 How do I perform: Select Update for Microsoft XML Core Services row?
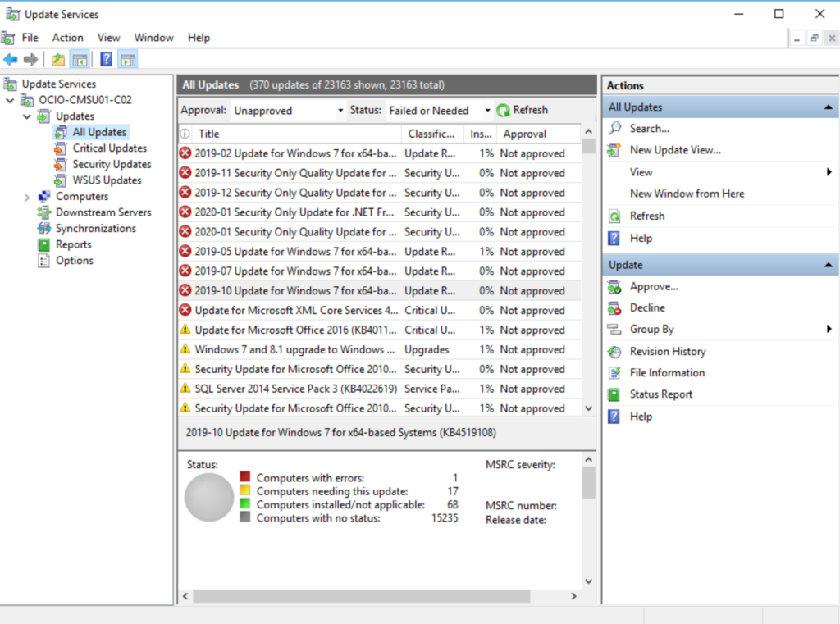pyautogui.click(x=380, y=310)
